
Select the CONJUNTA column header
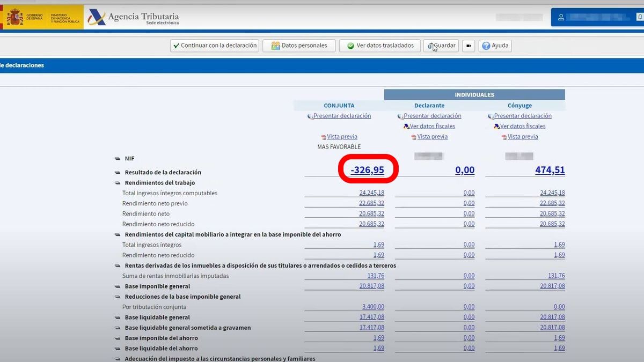click(x=340, y=105)
